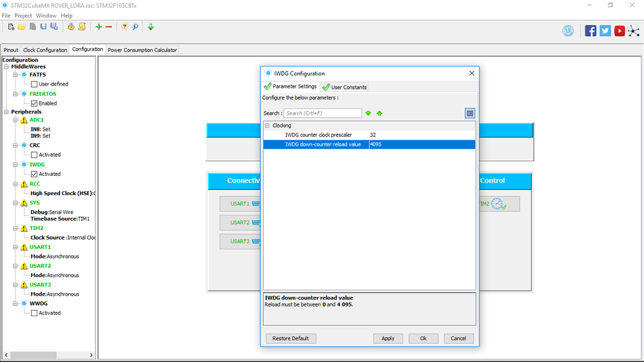The image size is (644, 362).
Task: Close the IWDG Configuration dialog
Action: [471, 73]
